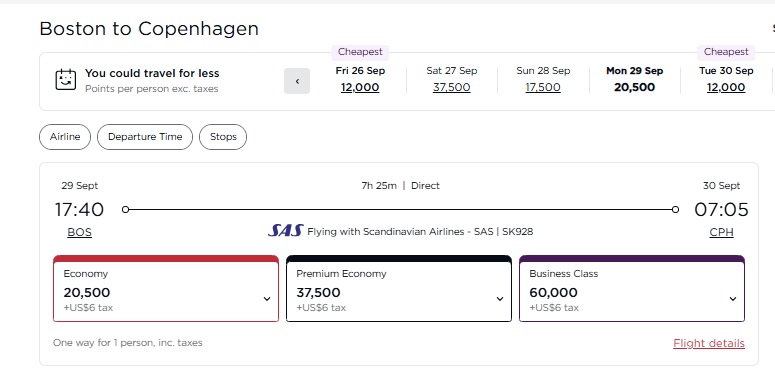The height and width of the screenshot is (372, 775).
Task: Click the CPH airport code link
Action: click(721, 232)
